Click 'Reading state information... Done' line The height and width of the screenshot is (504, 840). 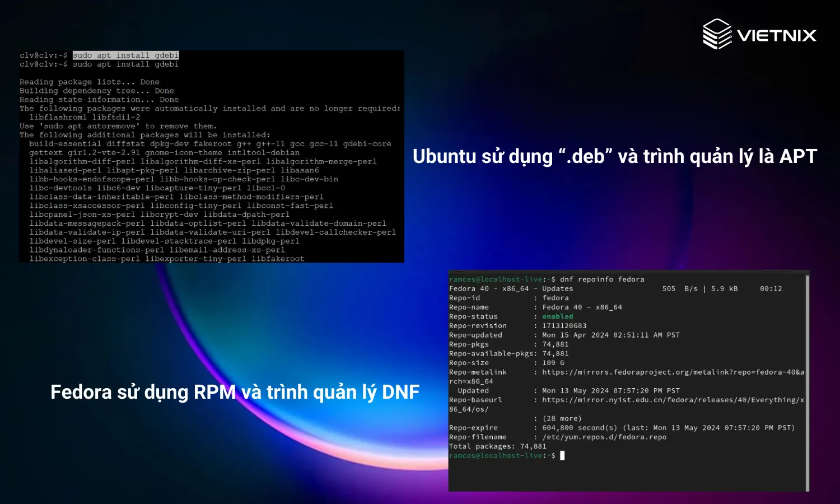coord(99,100)
